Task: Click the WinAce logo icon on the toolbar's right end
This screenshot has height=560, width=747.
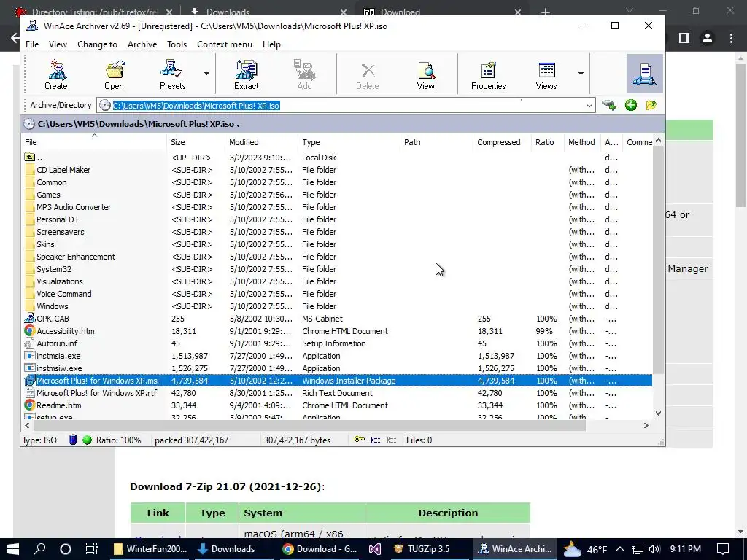Action: [x=645, y=74]
